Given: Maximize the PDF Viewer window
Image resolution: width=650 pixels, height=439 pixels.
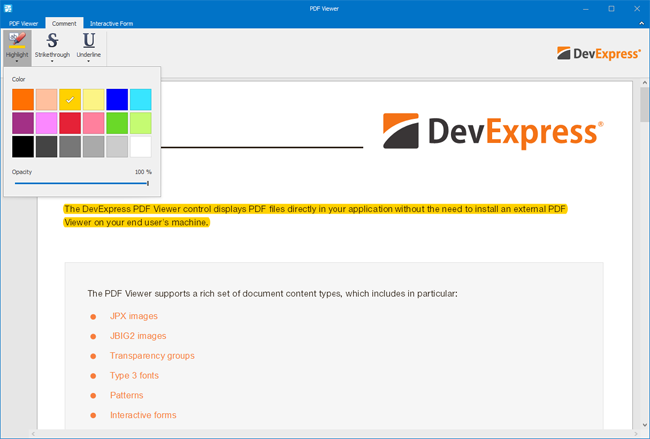Looking at the screenshot, I should point(611,9).
